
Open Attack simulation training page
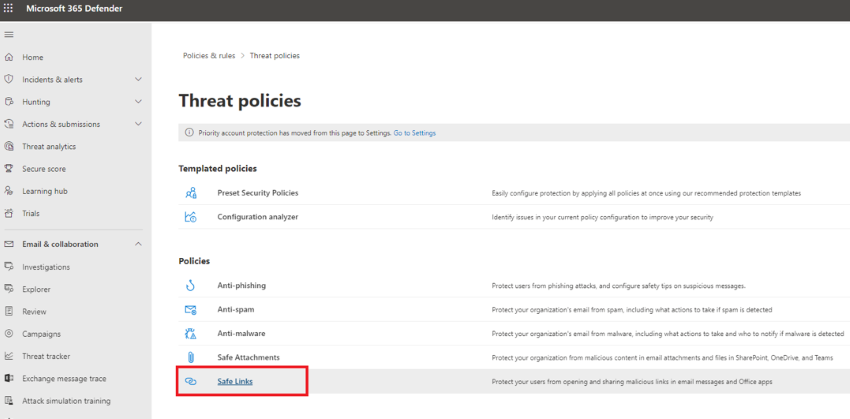point(64,401)
